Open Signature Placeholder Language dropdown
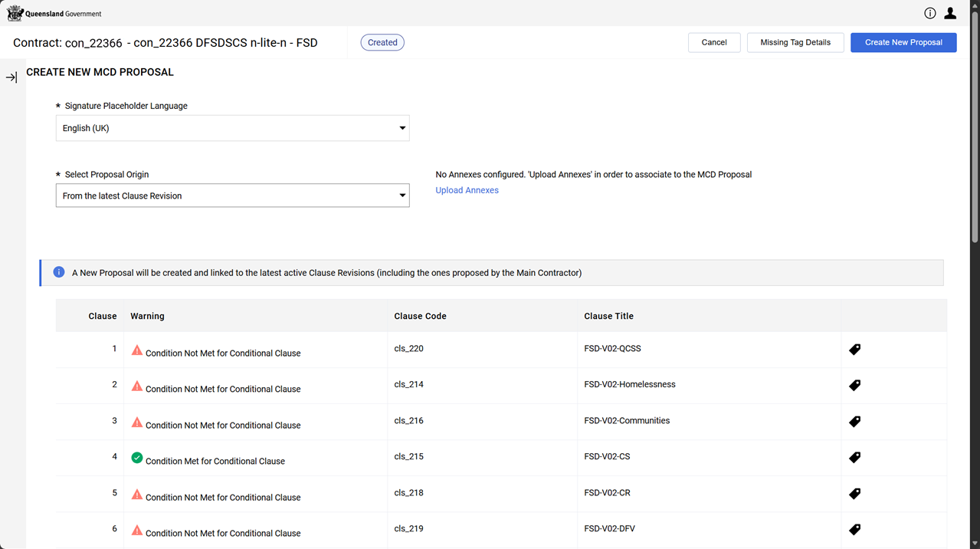This screenshot has width=980, height=549. [x=232, y=128]
